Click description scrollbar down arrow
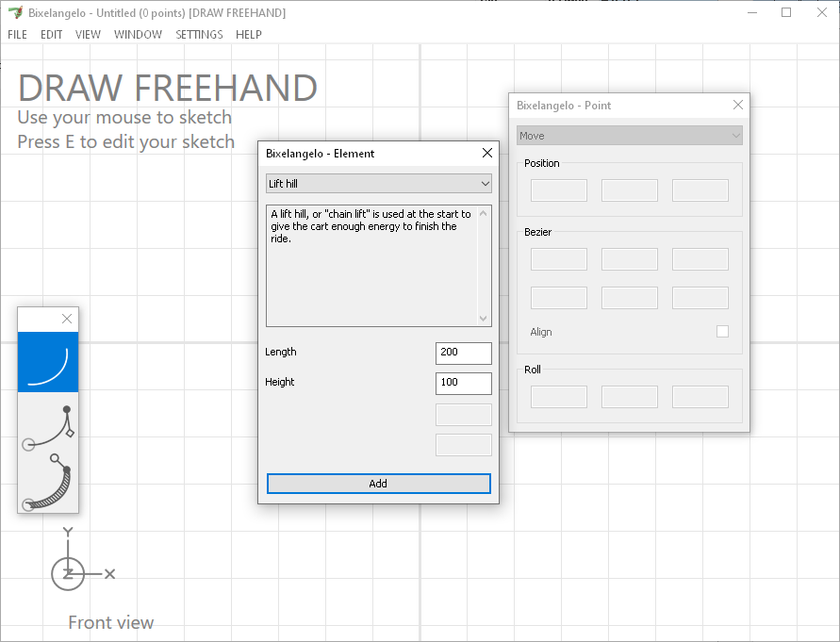The height and width of the screenshot is (642, 840). (x=484, y=319)
